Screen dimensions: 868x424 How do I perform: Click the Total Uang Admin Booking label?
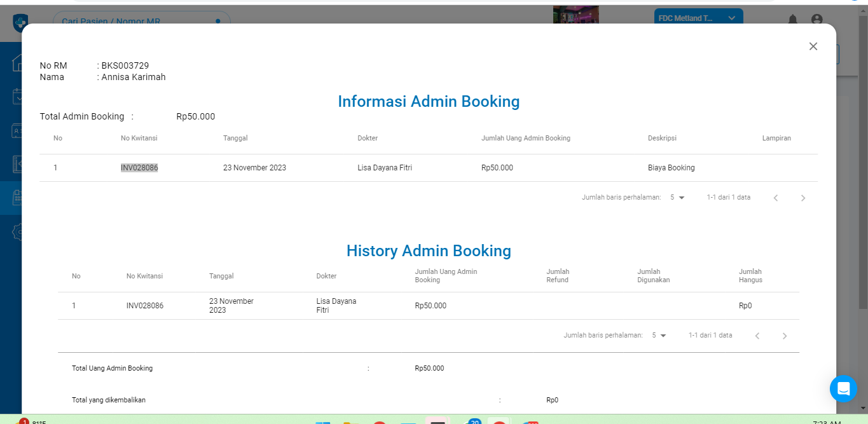tap(112, 368)
